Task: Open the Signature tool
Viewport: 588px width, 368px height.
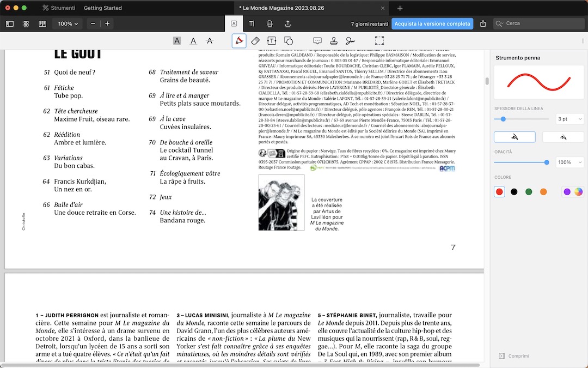Action: coord(350,41)
